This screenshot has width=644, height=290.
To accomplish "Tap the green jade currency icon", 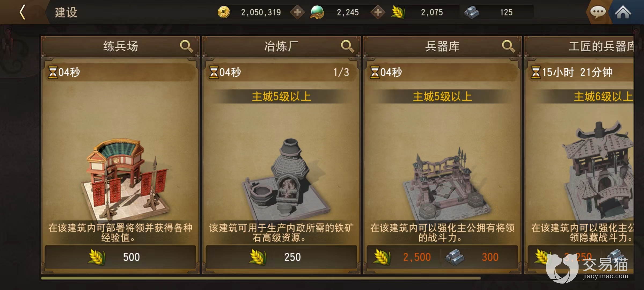I will [317, 12].
